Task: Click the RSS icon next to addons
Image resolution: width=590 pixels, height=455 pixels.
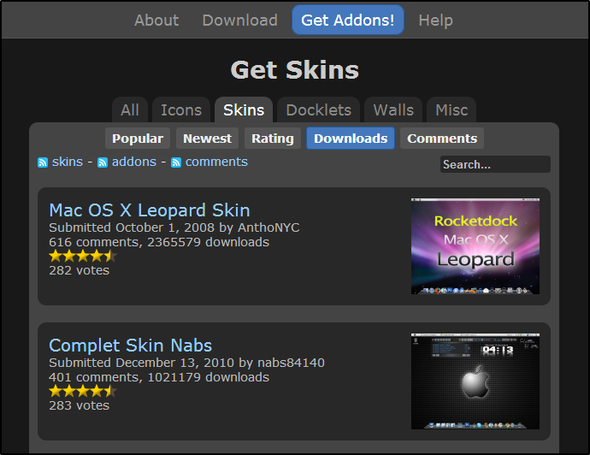Action: point(102,163)
